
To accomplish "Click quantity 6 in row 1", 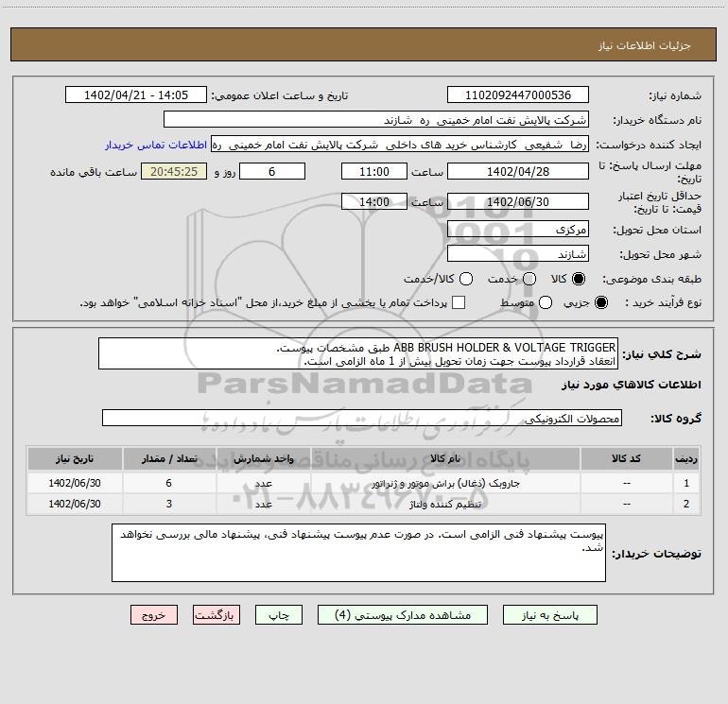I will point(169,483).
